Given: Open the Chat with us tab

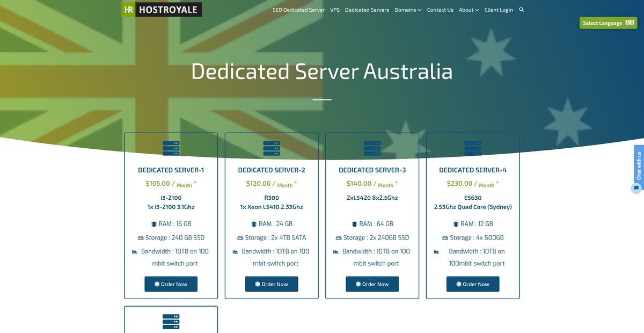Looking at the screenshot, I should pos(639,165).
